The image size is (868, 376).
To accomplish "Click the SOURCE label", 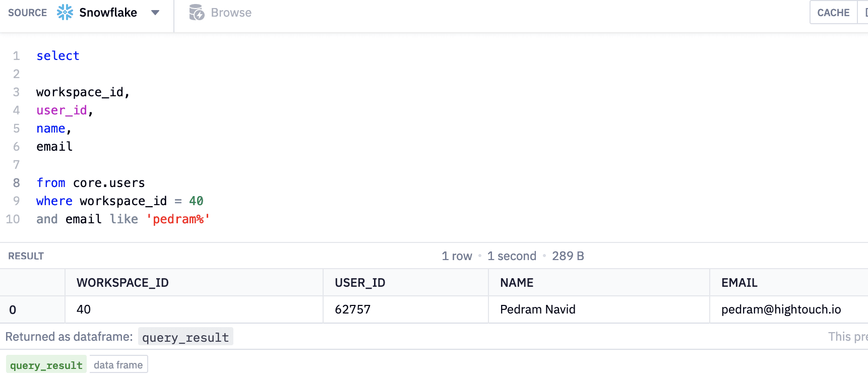I will click(x=27, y=13).
